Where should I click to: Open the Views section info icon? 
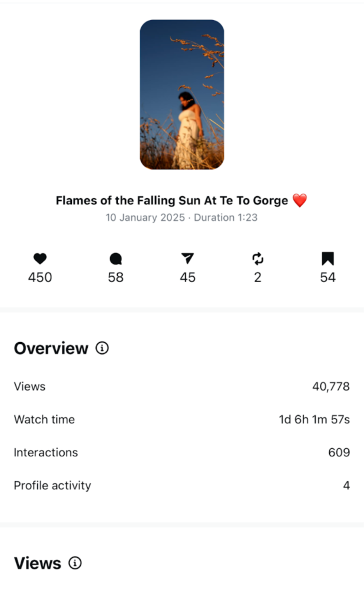click(75, 563)
